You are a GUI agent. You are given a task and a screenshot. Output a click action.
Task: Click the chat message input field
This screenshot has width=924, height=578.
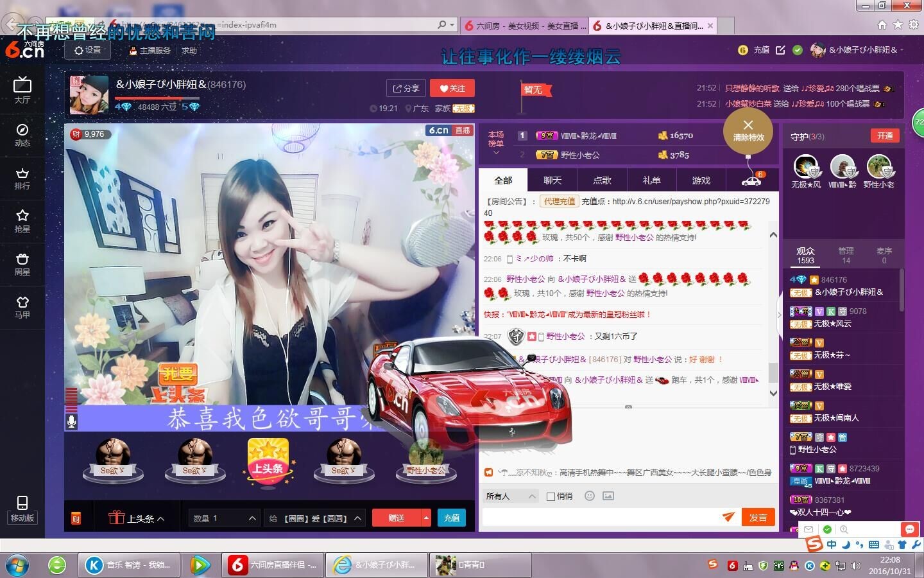point(601,517)
